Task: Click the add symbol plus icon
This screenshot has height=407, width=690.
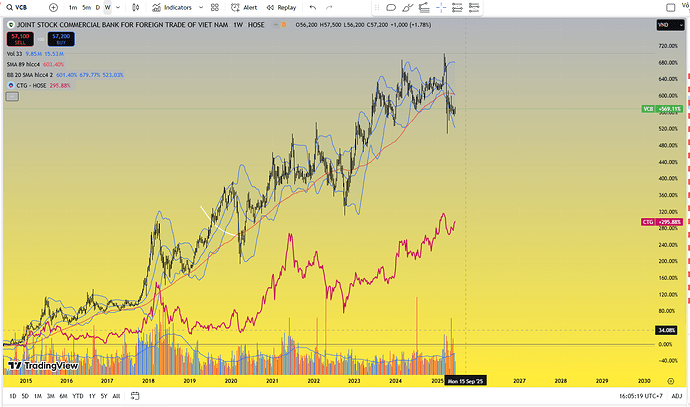Action: pyautogui.click(x=53, y=7)
